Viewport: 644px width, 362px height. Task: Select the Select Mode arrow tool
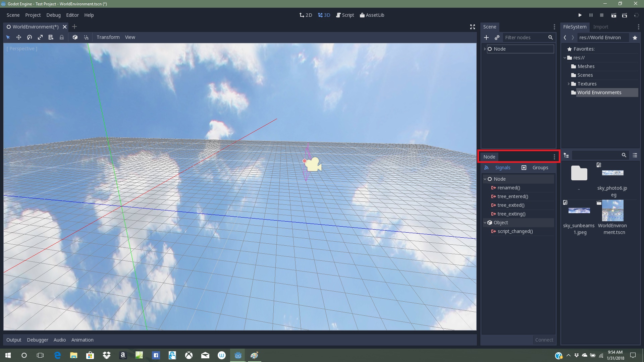pyautogui.click(x=8, y=37)
